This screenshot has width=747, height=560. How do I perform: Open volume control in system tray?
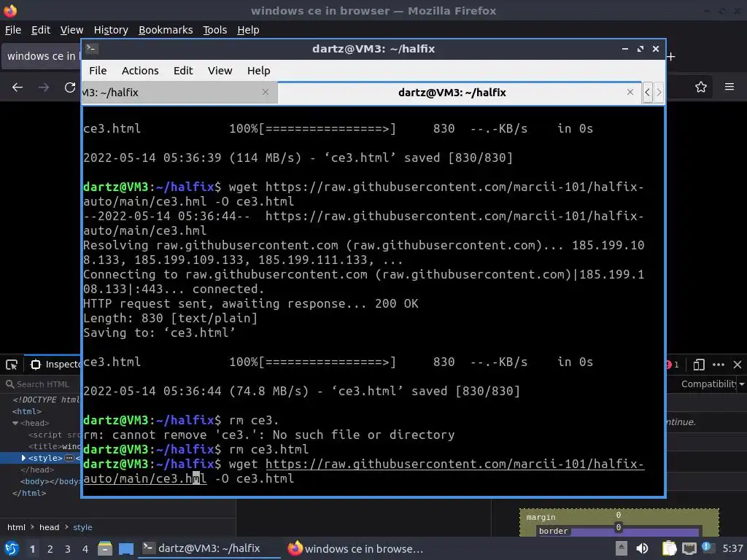coord(642,548)
